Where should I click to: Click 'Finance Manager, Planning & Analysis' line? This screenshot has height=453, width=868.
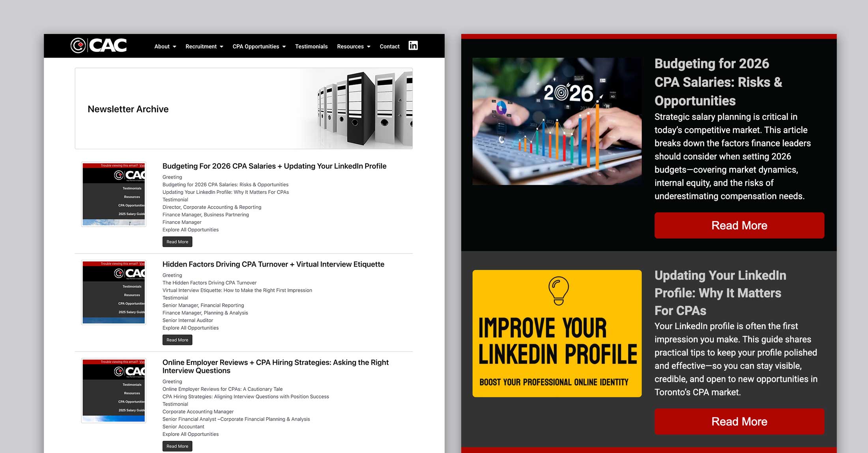tap(205, 313)
